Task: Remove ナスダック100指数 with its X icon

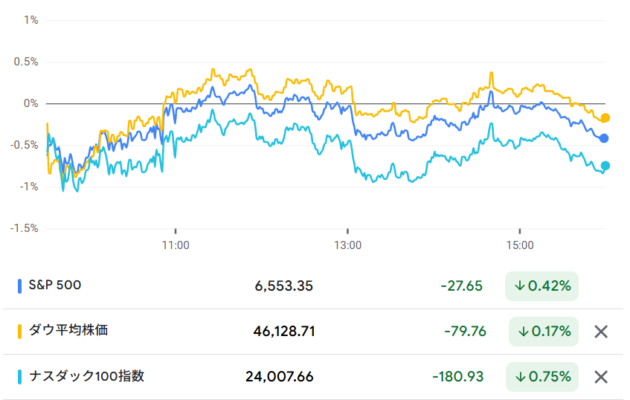Action: pyautogui.click(x=600, y=377)
